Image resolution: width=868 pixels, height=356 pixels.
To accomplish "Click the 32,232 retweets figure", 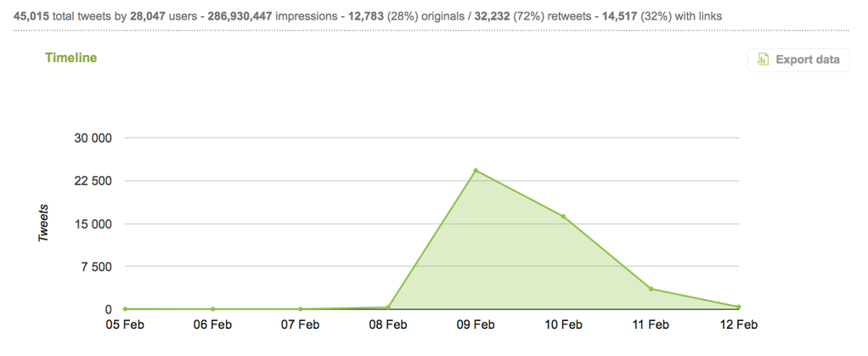I will (x=493, y=17).
